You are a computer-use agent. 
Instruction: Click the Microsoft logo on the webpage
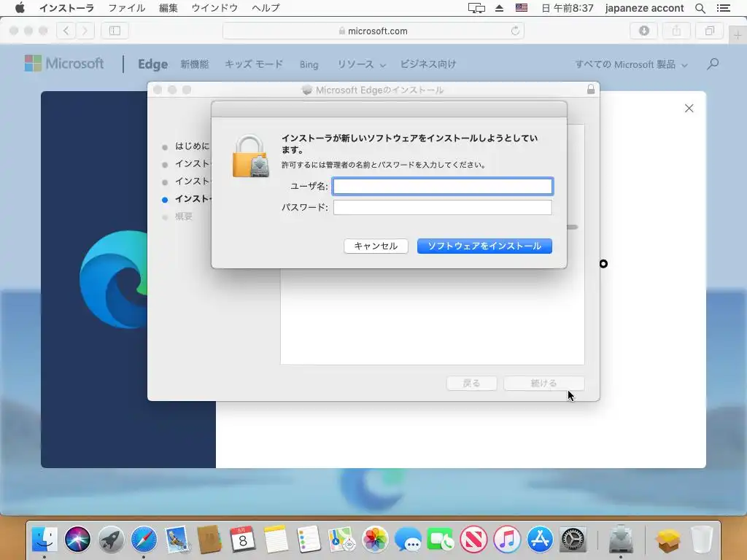(x=64, y=63)
